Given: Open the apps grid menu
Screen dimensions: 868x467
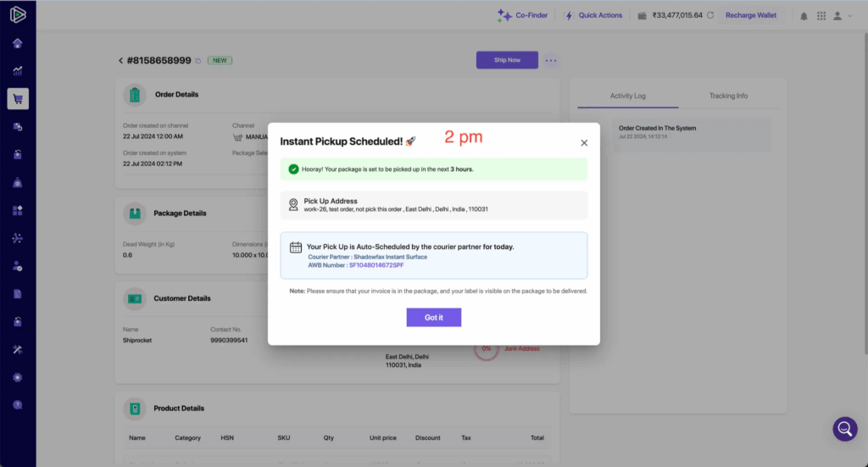Looking at the screenshot, I should click(x=821, y=15).
